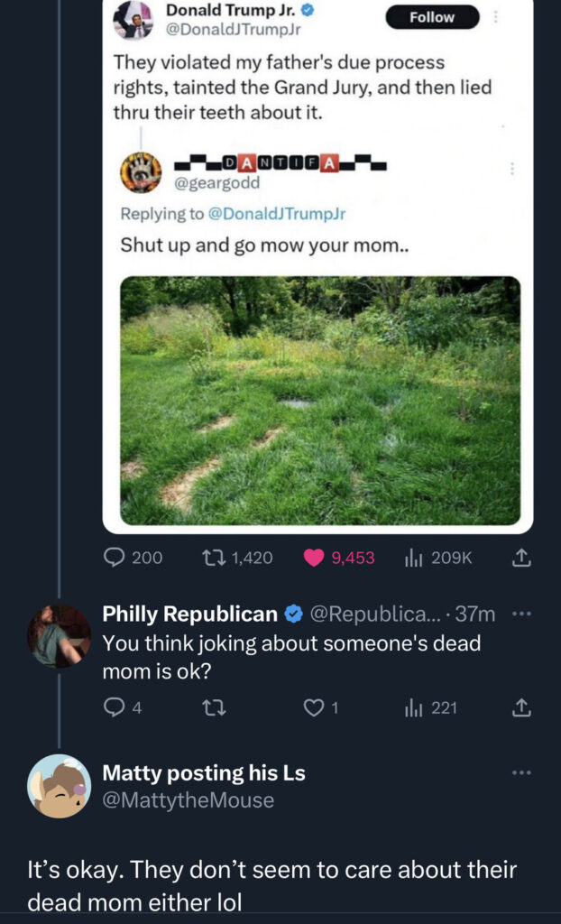Open the overgrown grass image

pyautogui.click(x=320, y=401)
